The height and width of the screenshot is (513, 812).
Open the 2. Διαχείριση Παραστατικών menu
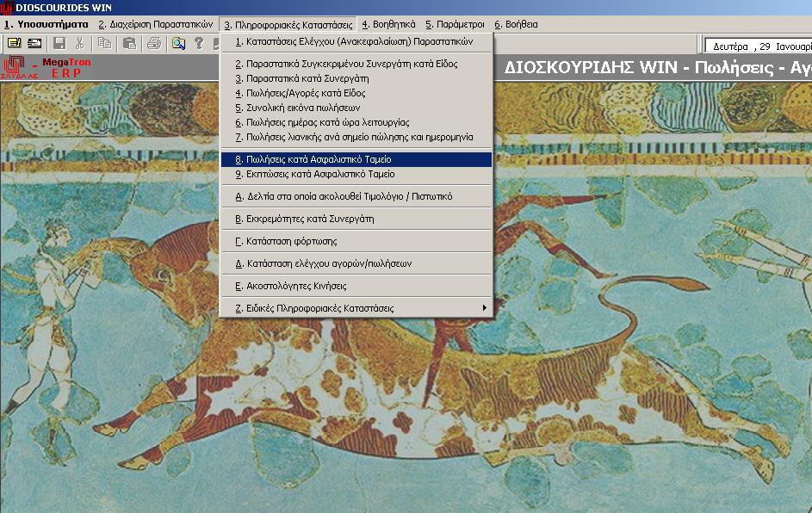point(155,24)
